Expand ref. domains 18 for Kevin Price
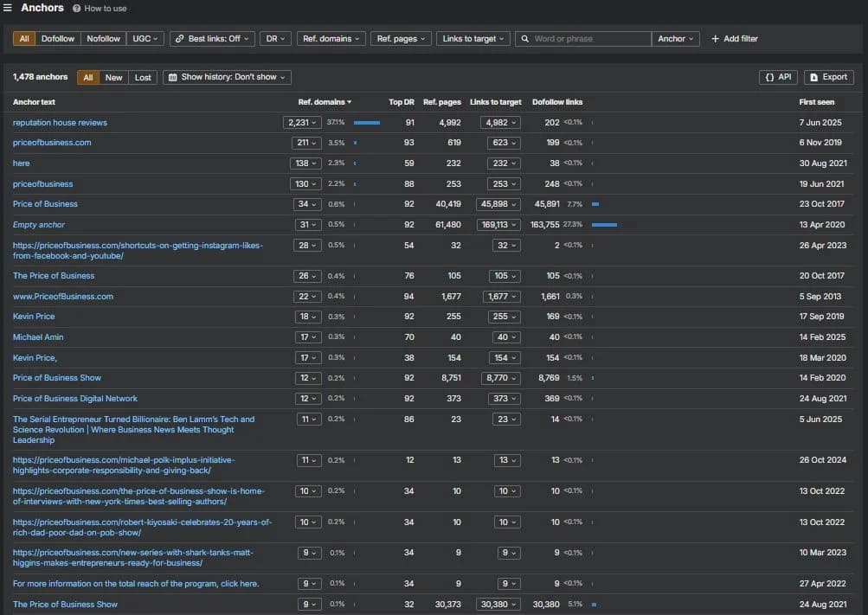This screenshot has width=868, height=615. click(307, 317)
